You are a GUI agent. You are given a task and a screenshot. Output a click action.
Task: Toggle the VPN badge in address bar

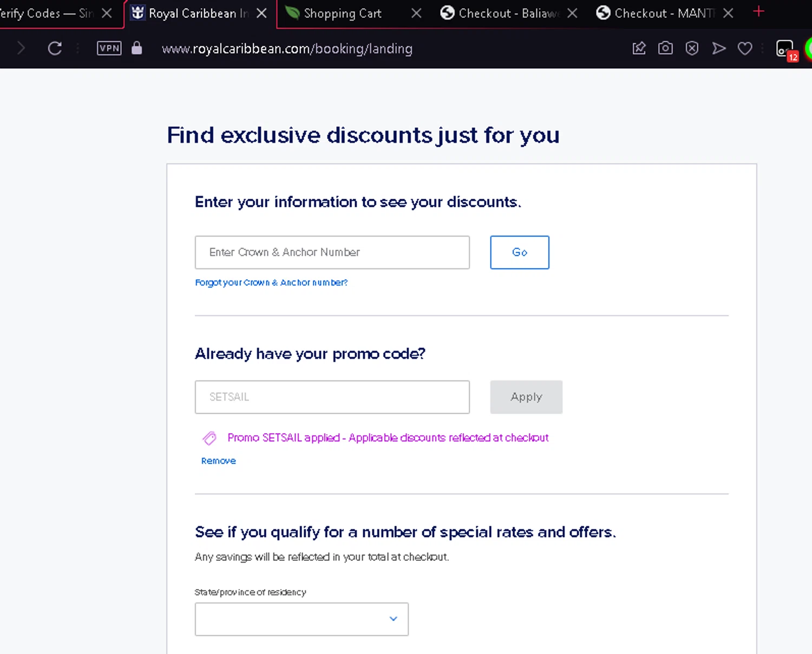point(109,48)
